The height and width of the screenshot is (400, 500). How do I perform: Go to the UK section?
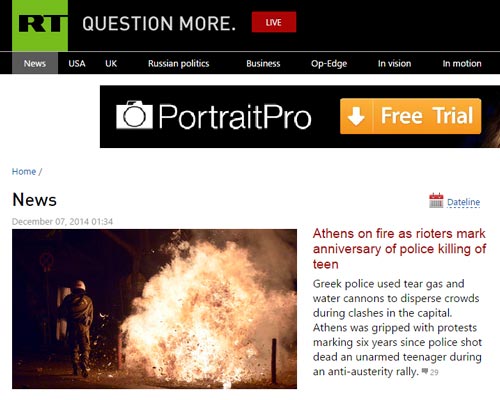pos(111,63)
